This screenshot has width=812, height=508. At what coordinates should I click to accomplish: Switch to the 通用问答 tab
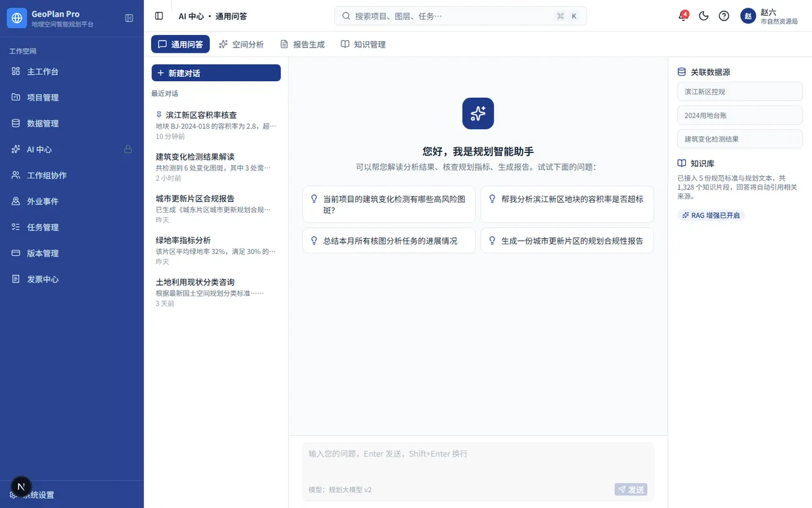(180, 44)
